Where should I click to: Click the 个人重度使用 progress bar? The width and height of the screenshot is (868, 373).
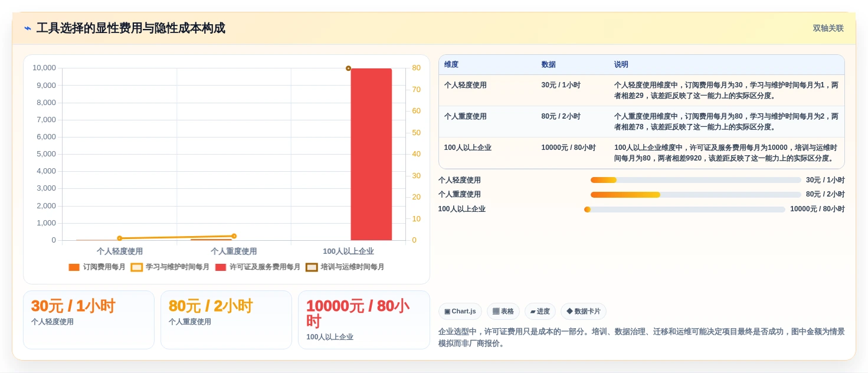[696, 194]
